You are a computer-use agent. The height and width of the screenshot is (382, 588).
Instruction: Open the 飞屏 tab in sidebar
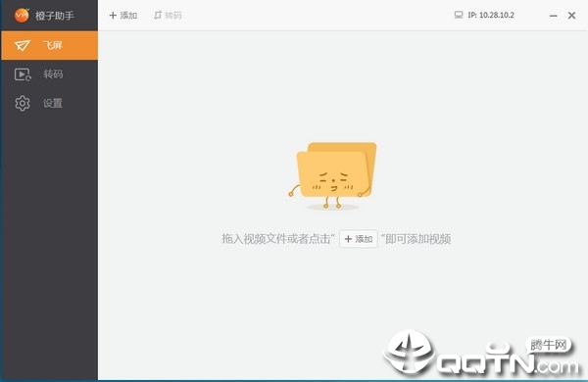[50, 45]
